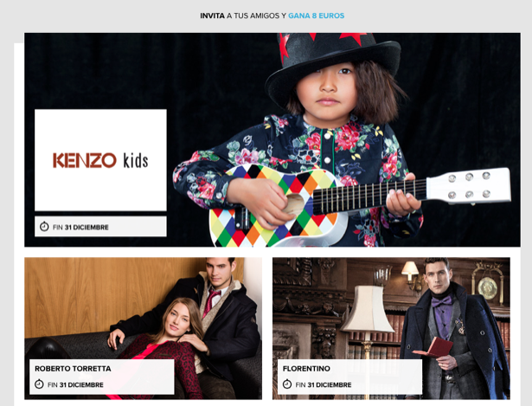
Task: Click the KENZO kids FIN 31 DICIEMBRE bar
Action: pyautogui.click(x=100, y=227)
